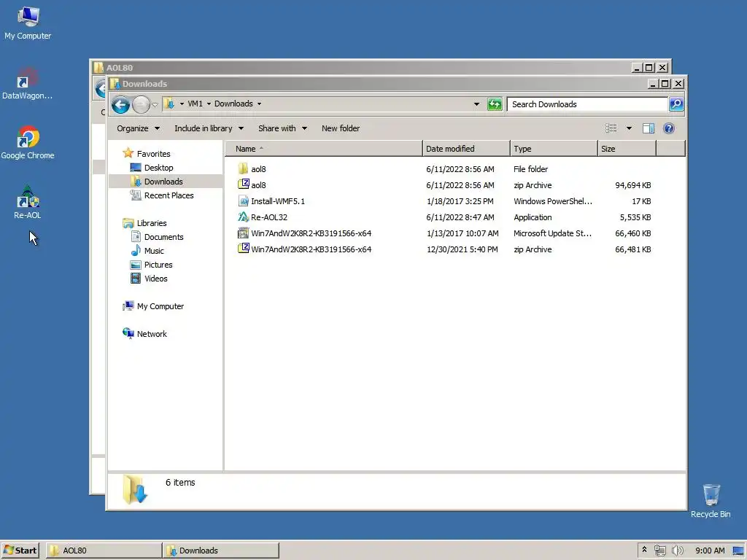Create a New folder

(341, 128)
